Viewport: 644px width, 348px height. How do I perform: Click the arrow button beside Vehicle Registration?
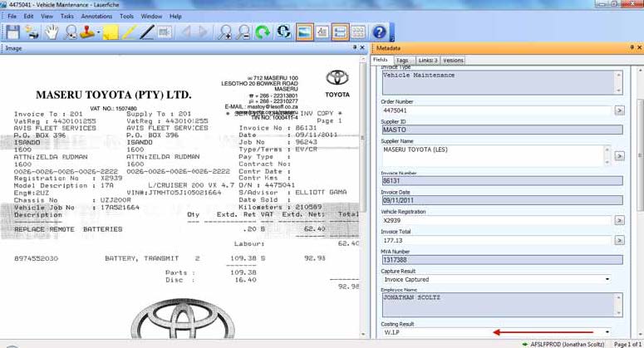tap(619, 220)
